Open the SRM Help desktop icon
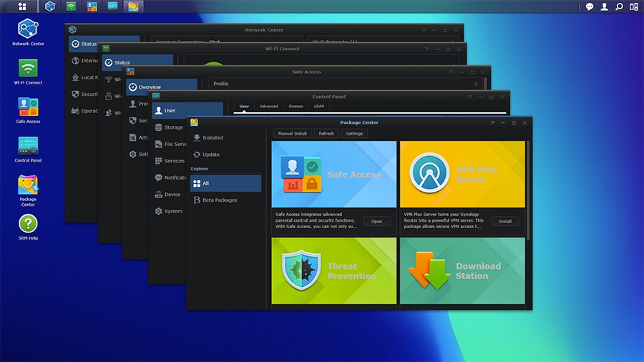Screen dimensions: 644x362 (x=28, y=224)
